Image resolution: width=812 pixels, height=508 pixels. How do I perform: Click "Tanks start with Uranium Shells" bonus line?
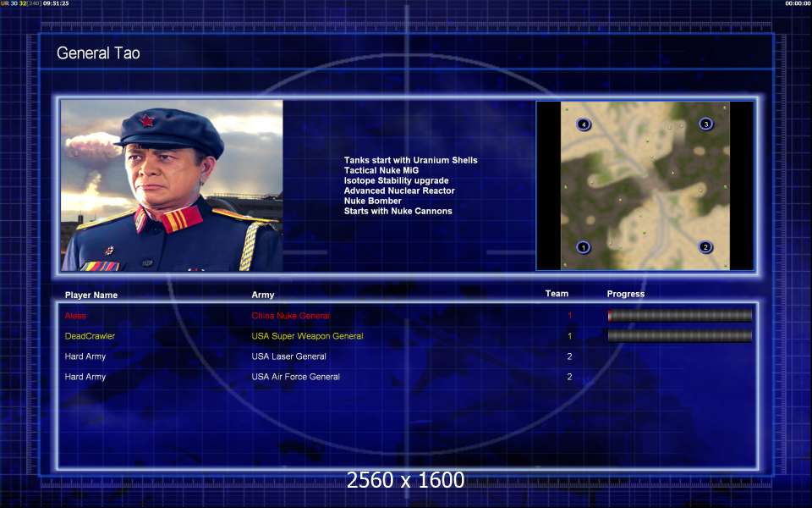point(411,160)
